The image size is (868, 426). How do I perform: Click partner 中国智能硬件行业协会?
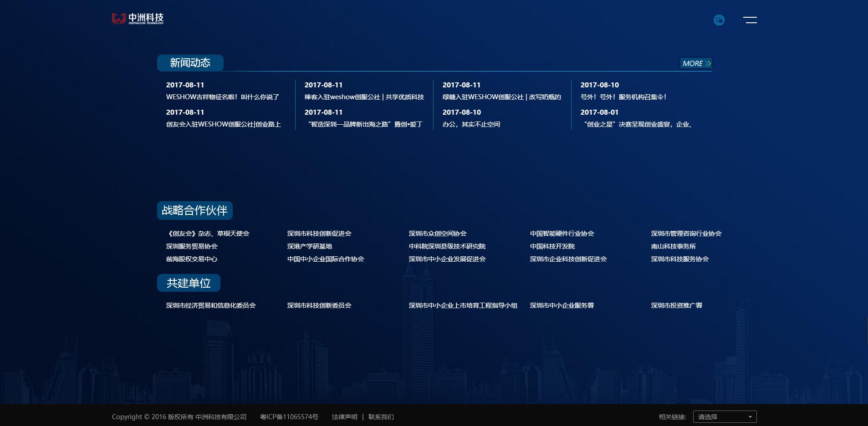click(562, 233)
